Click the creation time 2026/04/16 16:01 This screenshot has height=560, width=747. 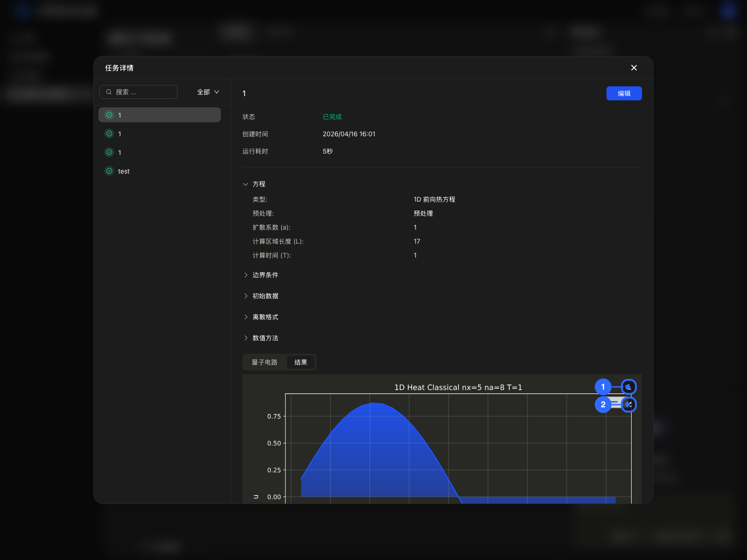click(349, 134)
